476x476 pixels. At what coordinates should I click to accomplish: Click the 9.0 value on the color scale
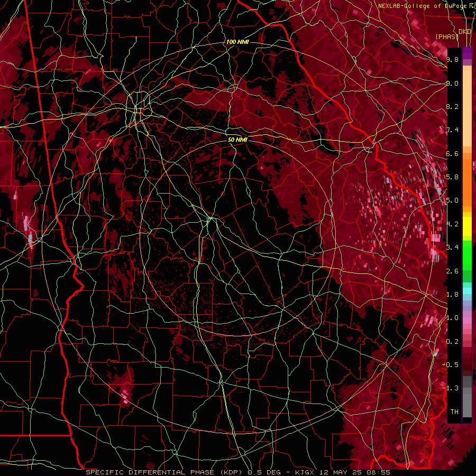click(452, 83)
